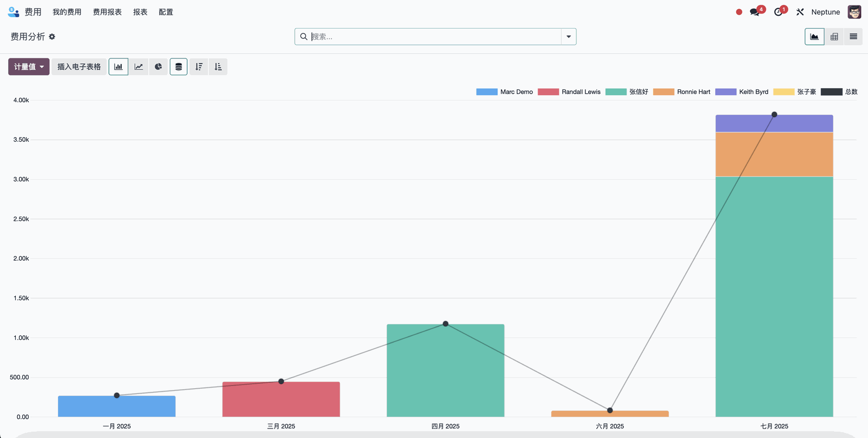Screen dimensions: 868x438
Task: Click the green segment of 七月 2025 bar
Action: pos(774,297)
